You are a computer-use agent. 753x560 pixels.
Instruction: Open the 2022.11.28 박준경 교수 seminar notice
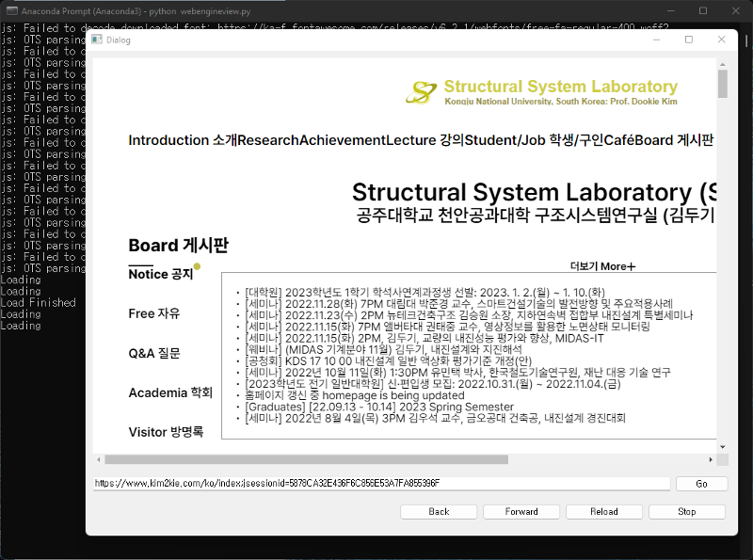click(x=458, y=304)
